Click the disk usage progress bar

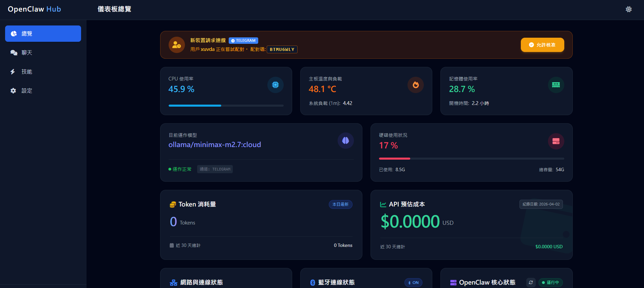tap(472, 159)
